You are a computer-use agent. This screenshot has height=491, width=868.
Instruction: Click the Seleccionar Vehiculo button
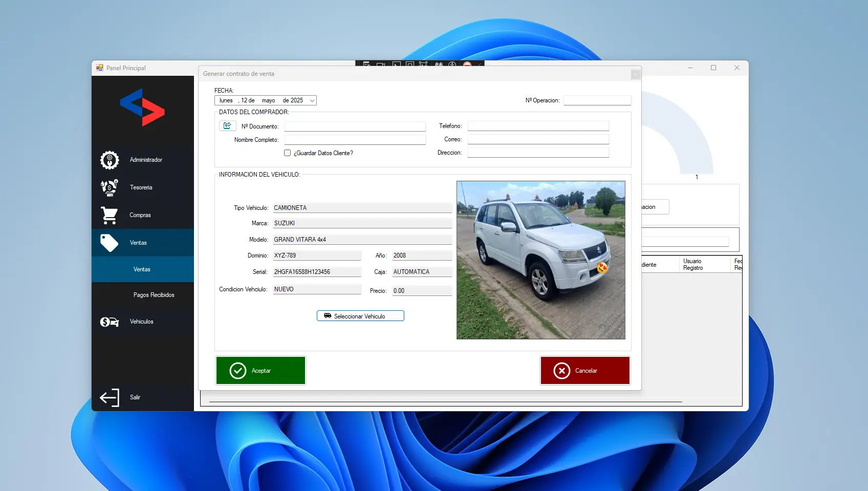coord(360,316)
